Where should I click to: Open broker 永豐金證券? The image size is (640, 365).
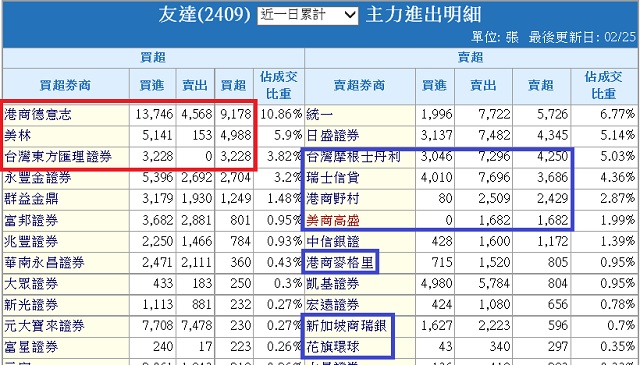[38, 178]
